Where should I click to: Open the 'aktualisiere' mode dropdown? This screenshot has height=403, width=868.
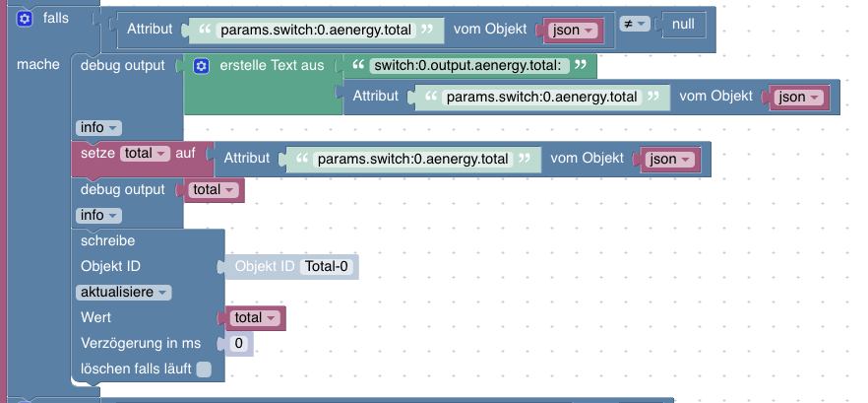pyautogui.click(x=124, y=292)
